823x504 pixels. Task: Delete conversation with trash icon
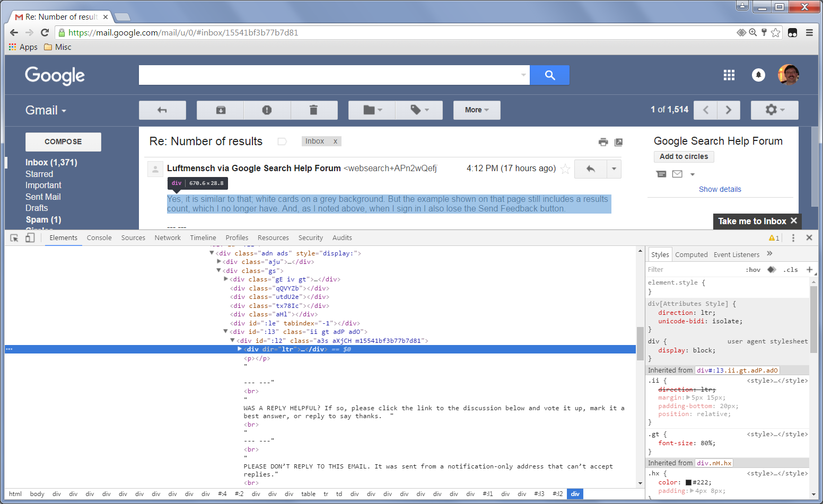tap(313, 110)
